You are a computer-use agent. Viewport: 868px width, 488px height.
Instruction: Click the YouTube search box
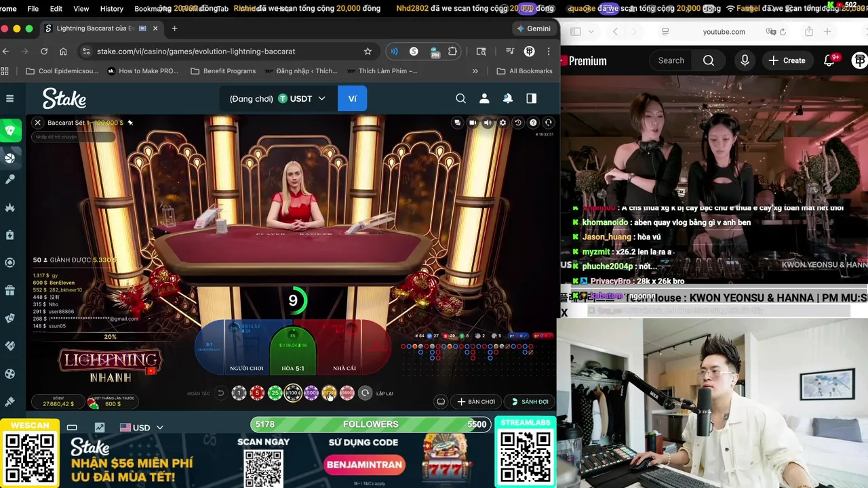pos(671,60)
